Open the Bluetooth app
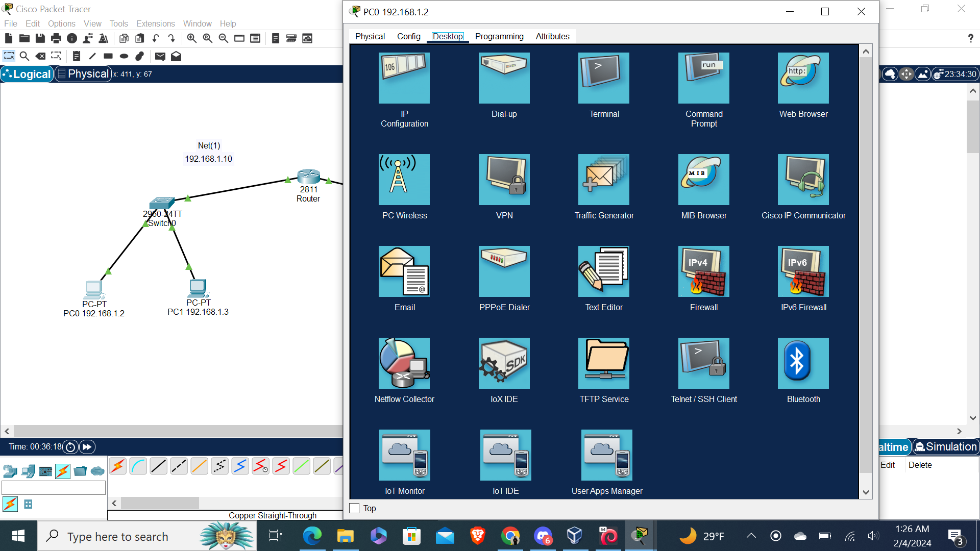Screen dimensions: 980x551 pos(803,364)
